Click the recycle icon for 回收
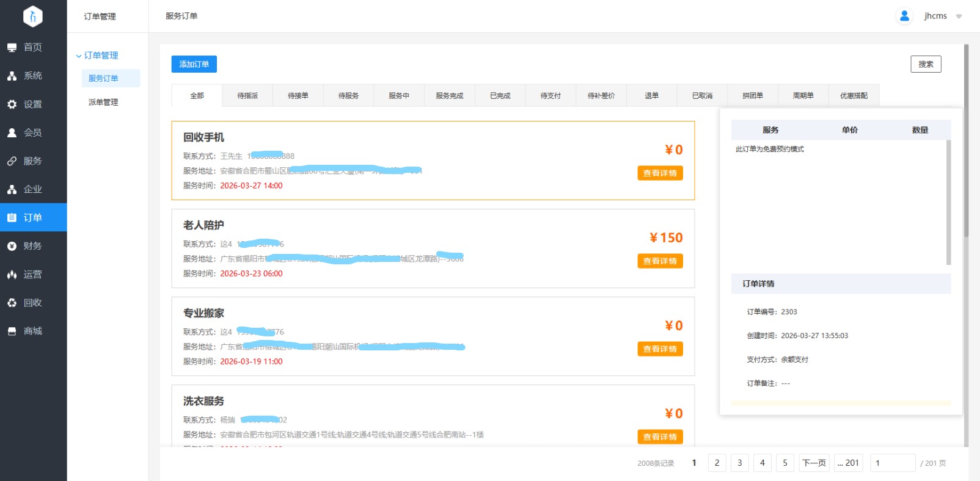The width and height of the screenshot is (980, 481). pyautogui.click(x=12, y=303)
